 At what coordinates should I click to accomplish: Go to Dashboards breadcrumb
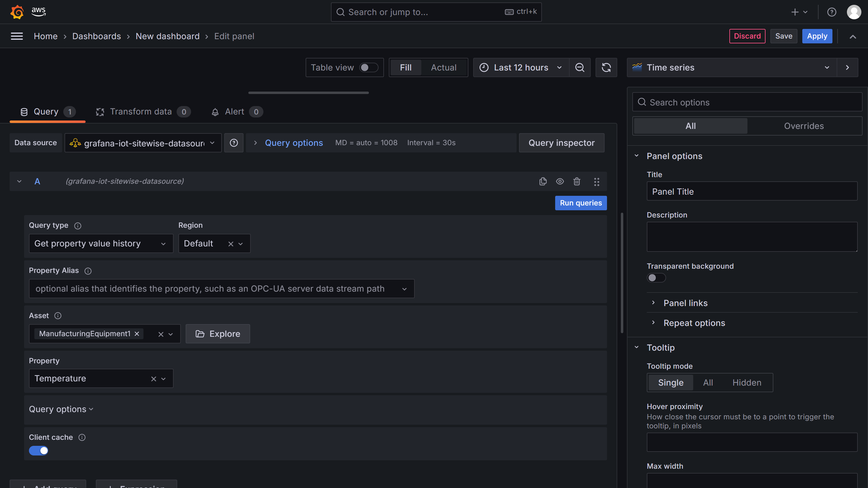[96, 36]
